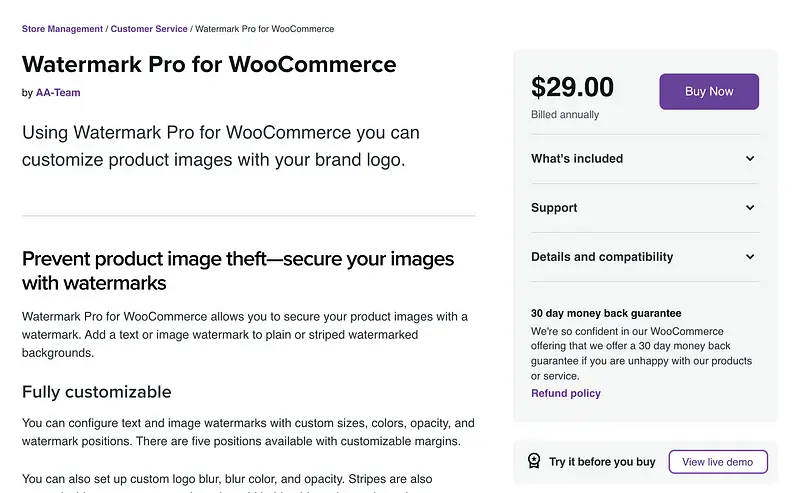Open the Refund policy link

(566, 393)
